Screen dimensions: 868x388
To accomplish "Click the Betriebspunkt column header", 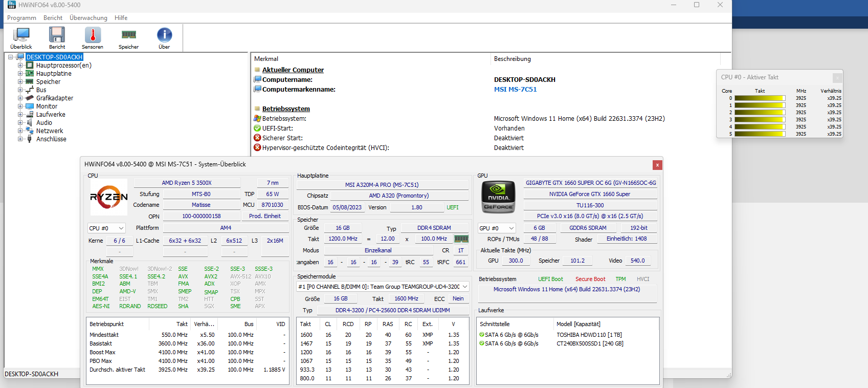I will pos(118,324).
